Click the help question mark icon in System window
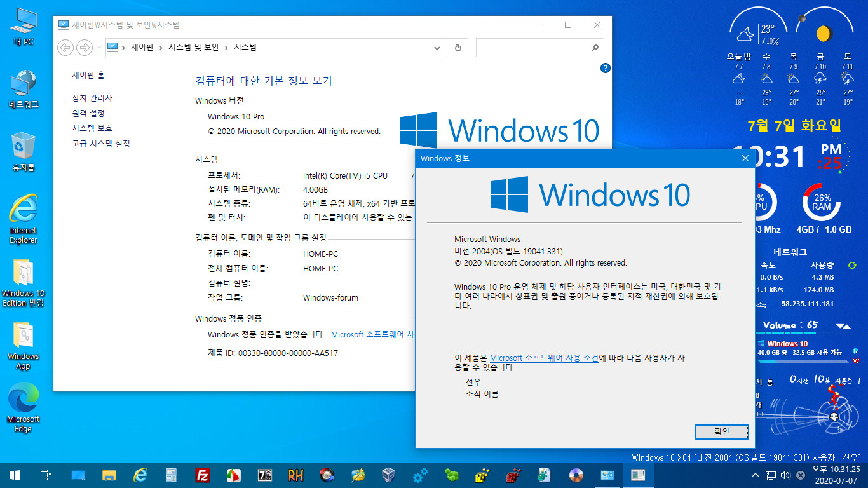The image size is (868, 488). [606, 68]
